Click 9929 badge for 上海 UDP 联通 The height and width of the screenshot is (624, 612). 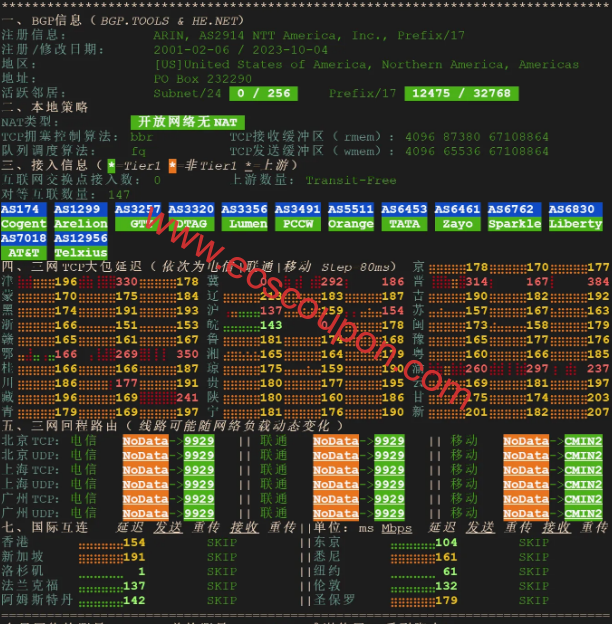389,484
